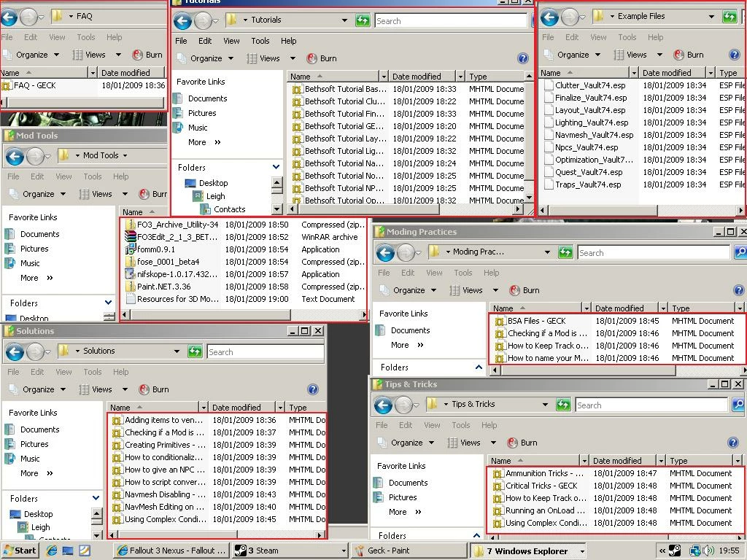Select "Critical Tricks - GECK" in Tips & Tricks

tap(541, 486)
